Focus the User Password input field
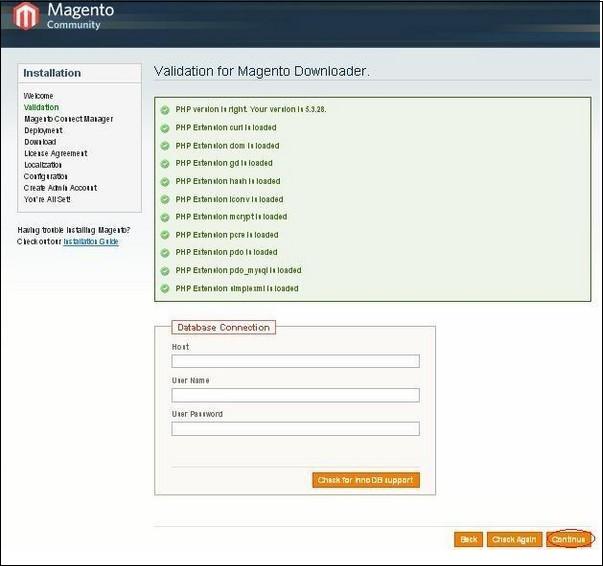The width and height of the screenshot is (603, 566). (x=295, y=429)
